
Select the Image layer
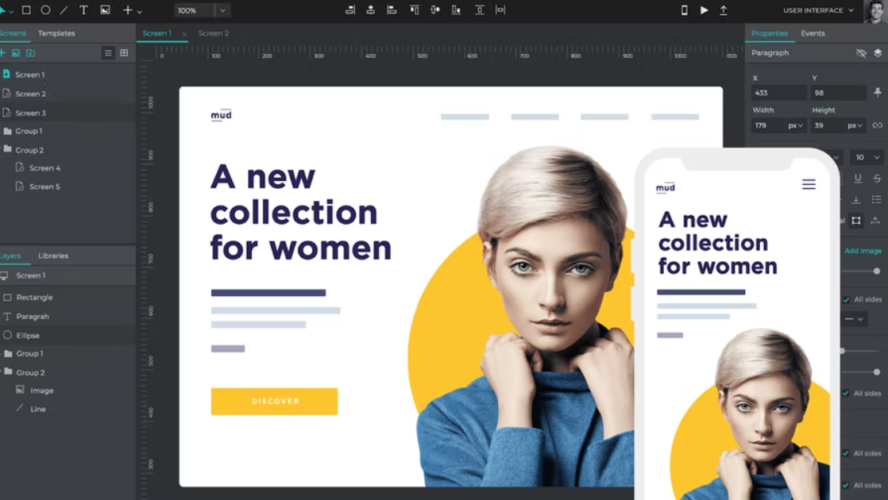click(x=41, y=391)
